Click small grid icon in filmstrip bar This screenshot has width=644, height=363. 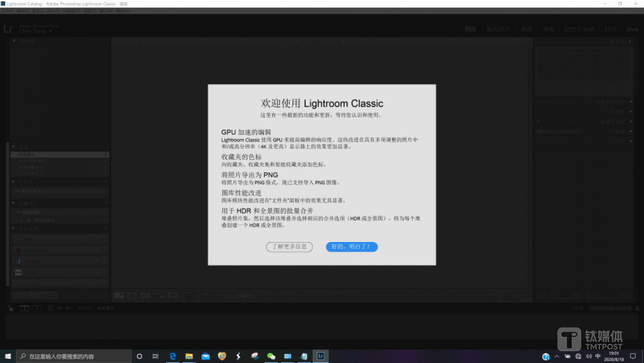51,308
